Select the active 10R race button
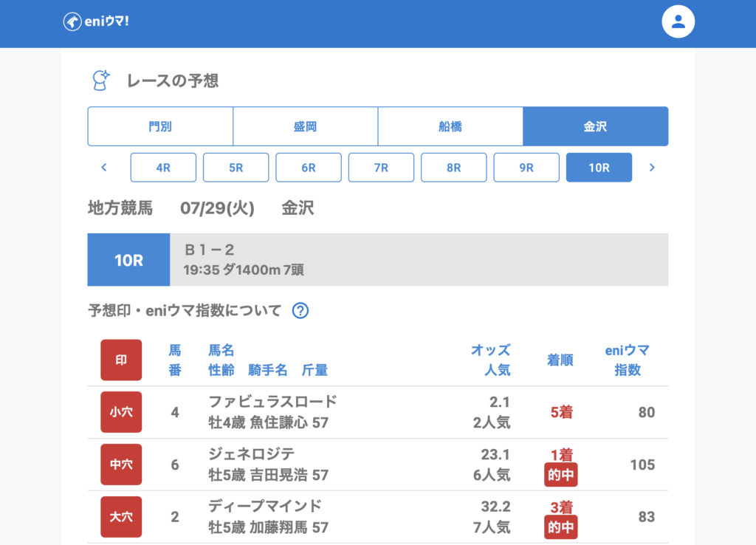 [599, 168]
